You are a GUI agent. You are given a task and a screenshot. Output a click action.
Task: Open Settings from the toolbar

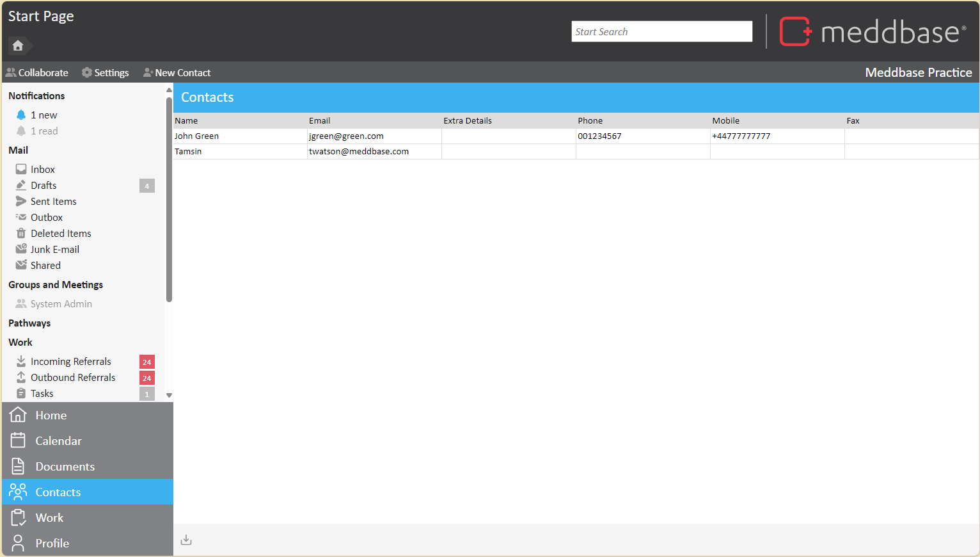[106, 73]
